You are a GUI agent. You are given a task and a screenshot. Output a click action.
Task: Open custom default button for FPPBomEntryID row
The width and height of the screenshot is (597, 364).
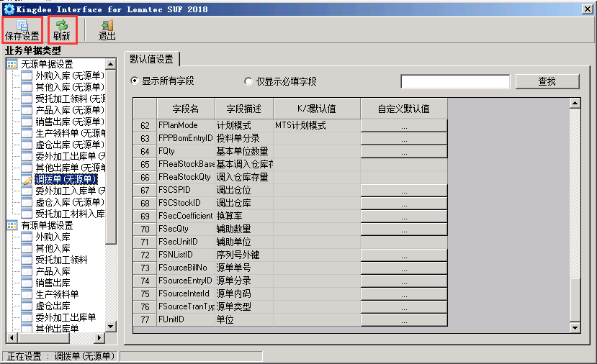404,138
